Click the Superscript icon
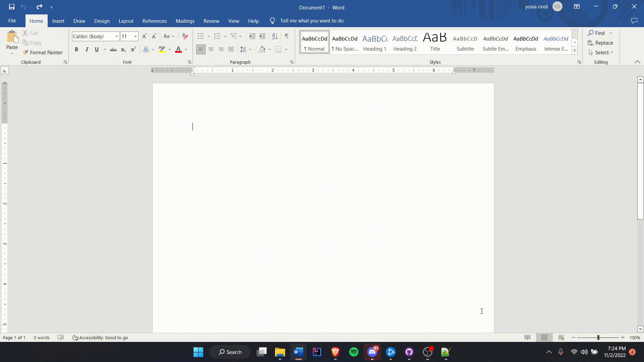 tap(133, 50)
